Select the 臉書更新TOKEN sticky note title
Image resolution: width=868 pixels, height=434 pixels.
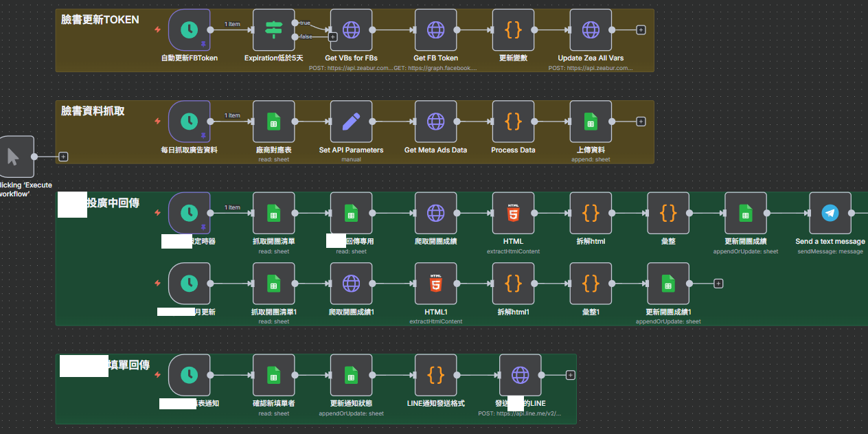(x=100, y=20)
